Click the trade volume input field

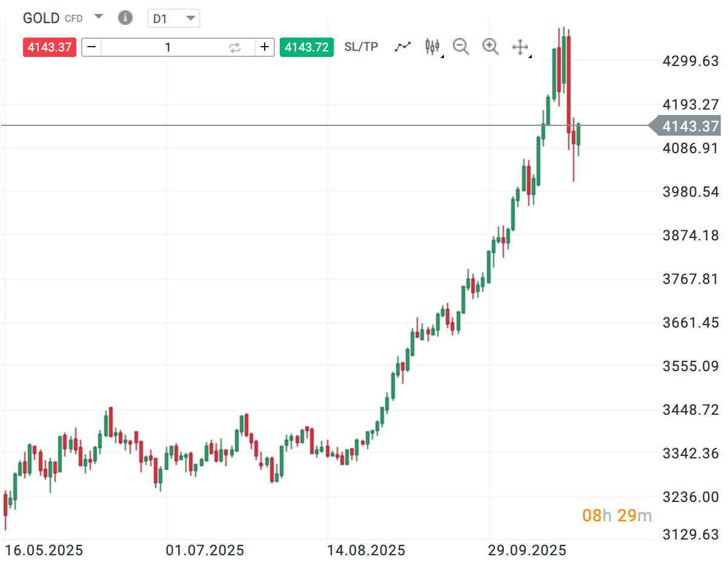click(168, 47)
